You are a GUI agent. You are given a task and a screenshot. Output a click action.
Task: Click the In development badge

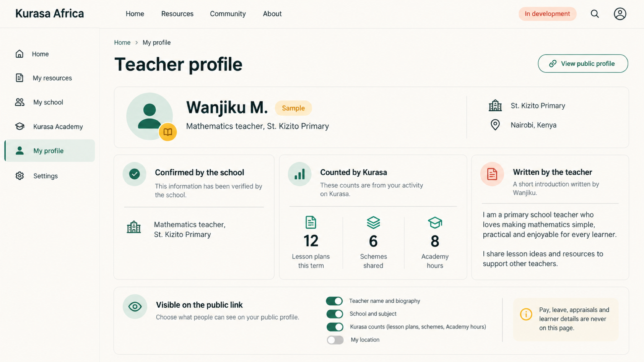point(547,14)
